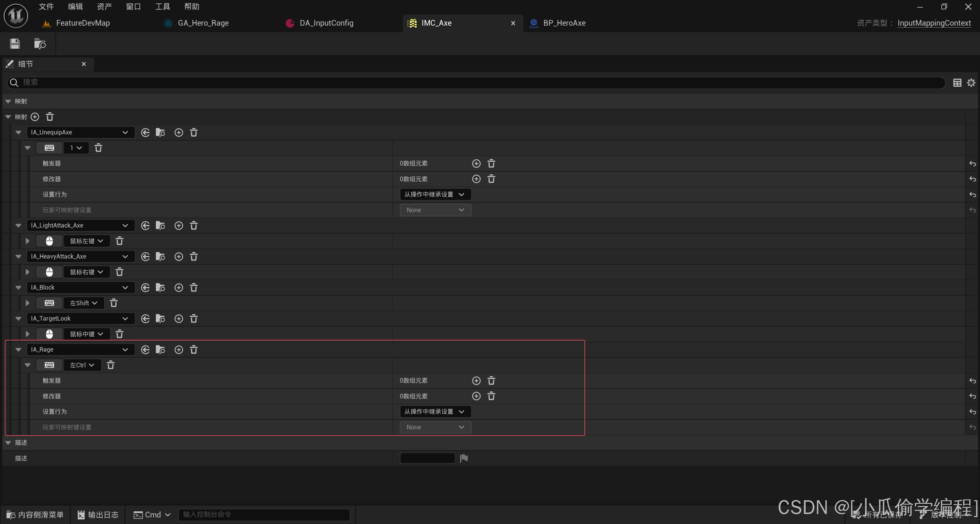The image size is (980, 524).
Task: Click InputMappingContext asset type link
Action: point(934,23)
